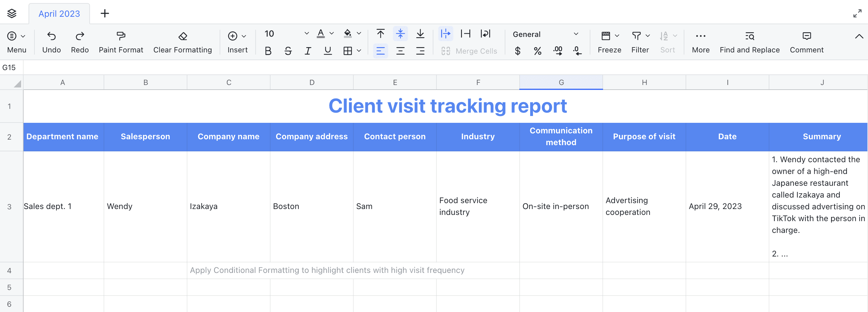Click the Comment icon in toolbar

(806, 36)
